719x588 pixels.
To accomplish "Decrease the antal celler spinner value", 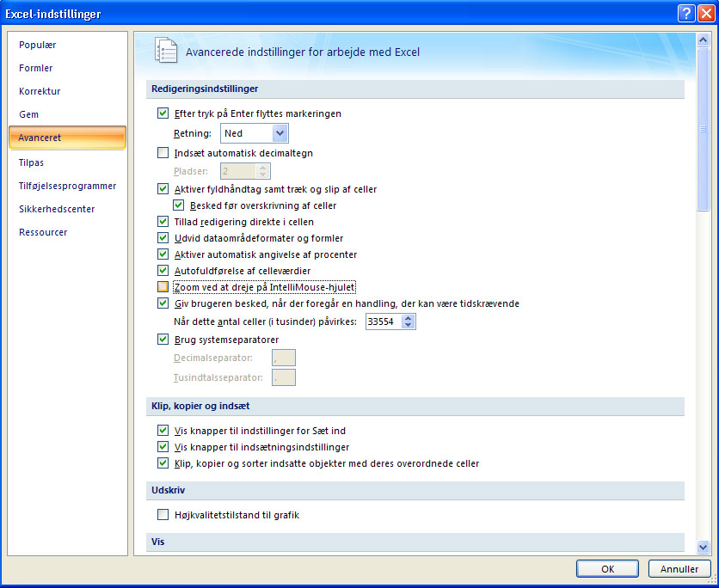I will 409,325.
